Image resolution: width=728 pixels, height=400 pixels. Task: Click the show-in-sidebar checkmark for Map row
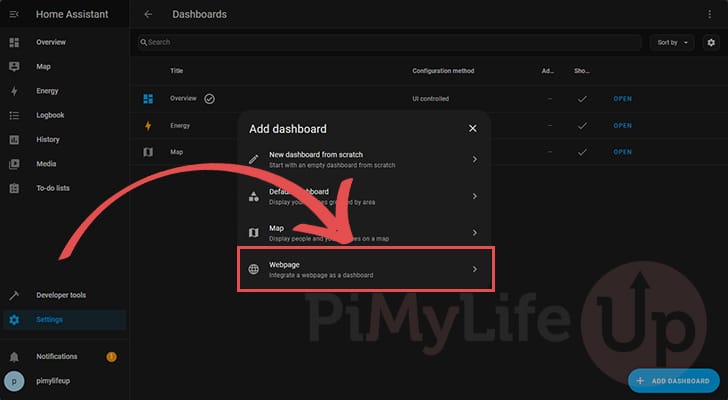[x=582, y=152]
